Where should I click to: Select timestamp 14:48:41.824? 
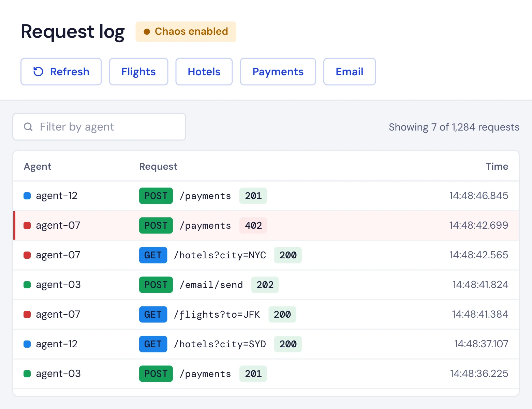[481, 285]
